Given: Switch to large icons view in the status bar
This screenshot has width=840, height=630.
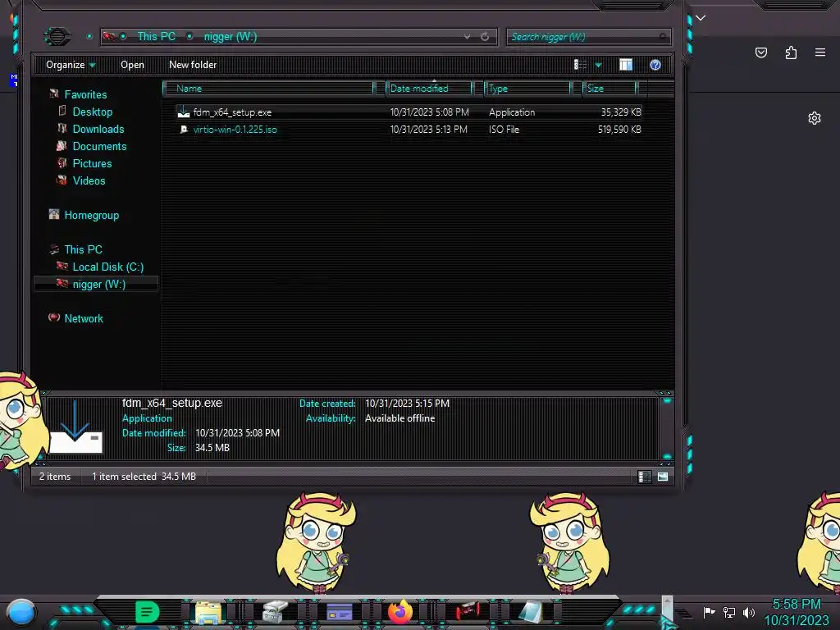Looking at the screenshot, I should (x=663, y=477).
